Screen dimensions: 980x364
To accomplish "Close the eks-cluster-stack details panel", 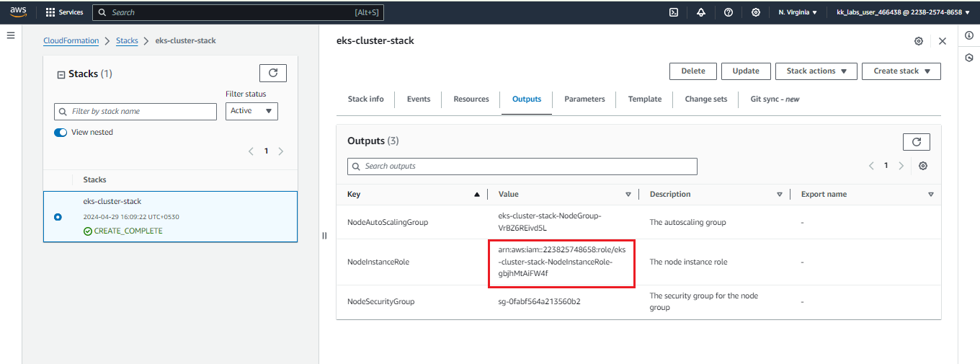I will pos(943,41).
